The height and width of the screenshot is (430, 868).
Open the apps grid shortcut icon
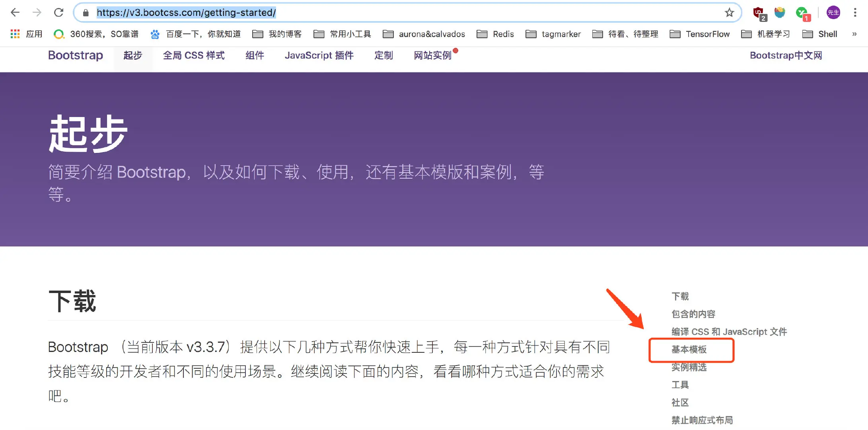(15, 34)
